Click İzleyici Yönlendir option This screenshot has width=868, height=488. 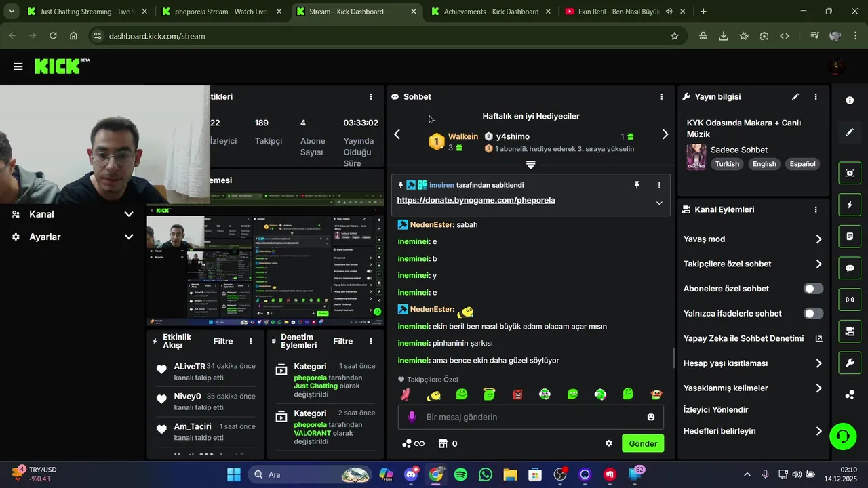tap(716, 410)
